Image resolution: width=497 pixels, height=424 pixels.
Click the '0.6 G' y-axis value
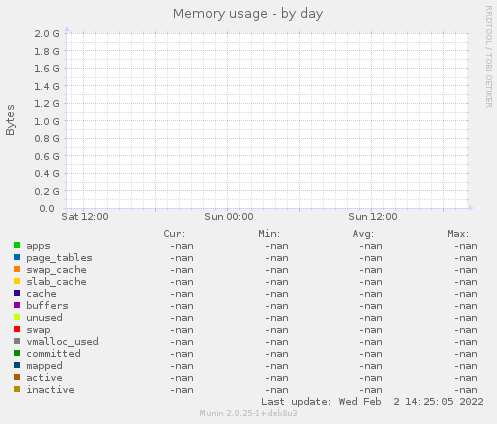(47, 156)
